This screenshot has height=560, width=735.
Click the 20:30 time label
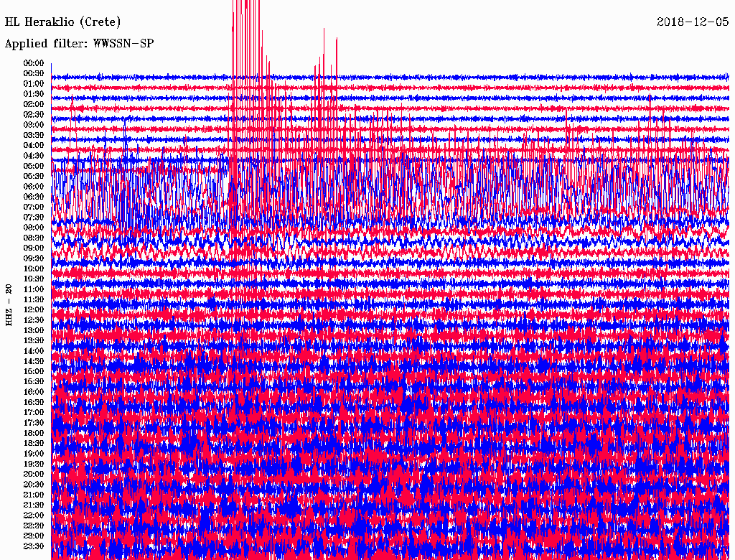[34, 485]
